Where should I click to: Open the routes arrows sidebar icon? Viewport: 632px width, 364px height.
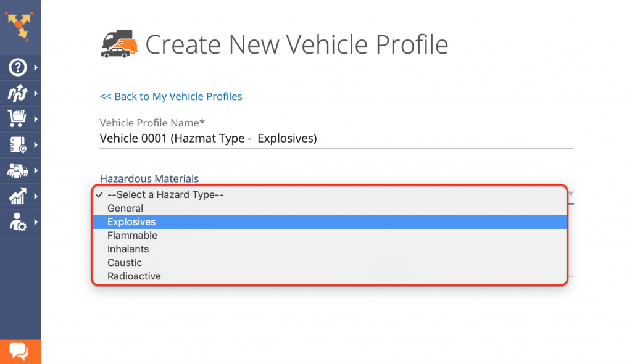click(x=17, y=93)
